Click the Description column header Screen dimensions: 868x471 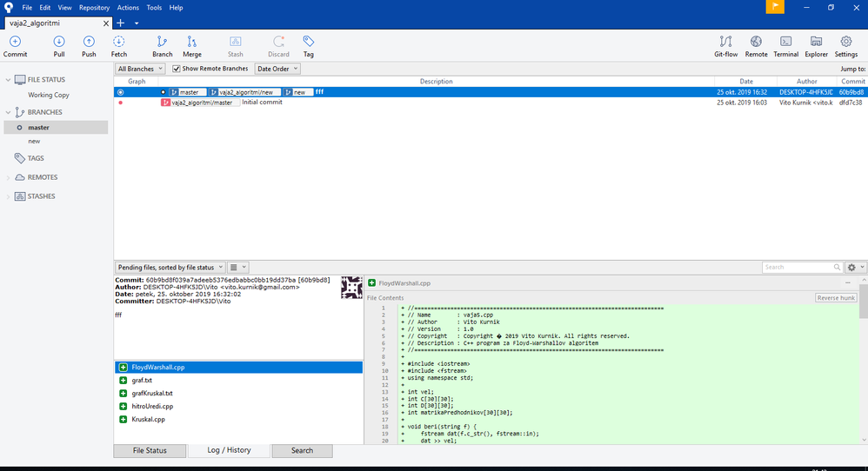437,82
